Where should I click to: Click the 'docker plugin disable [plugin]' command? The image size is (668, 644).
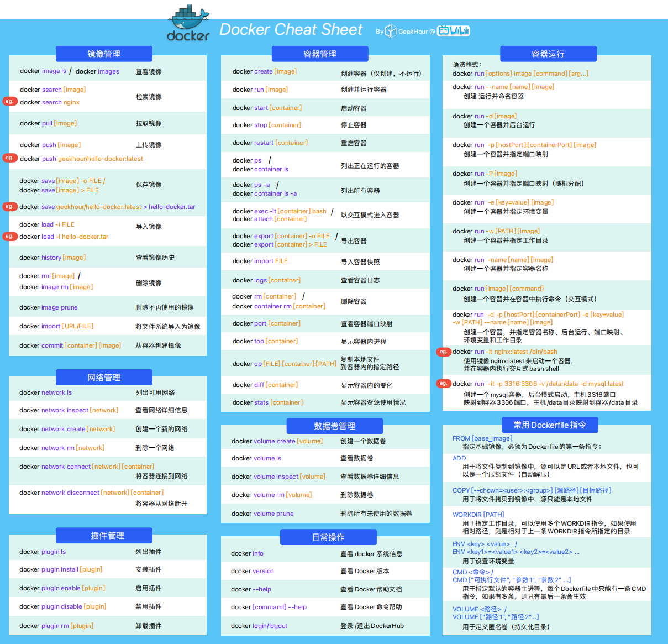(62, 606)
